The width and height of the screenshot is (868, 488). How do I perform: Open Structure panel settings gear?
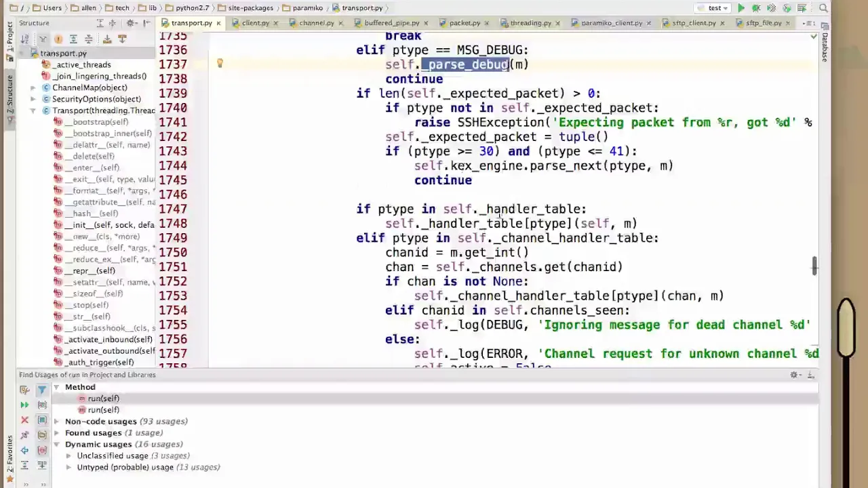132,23
